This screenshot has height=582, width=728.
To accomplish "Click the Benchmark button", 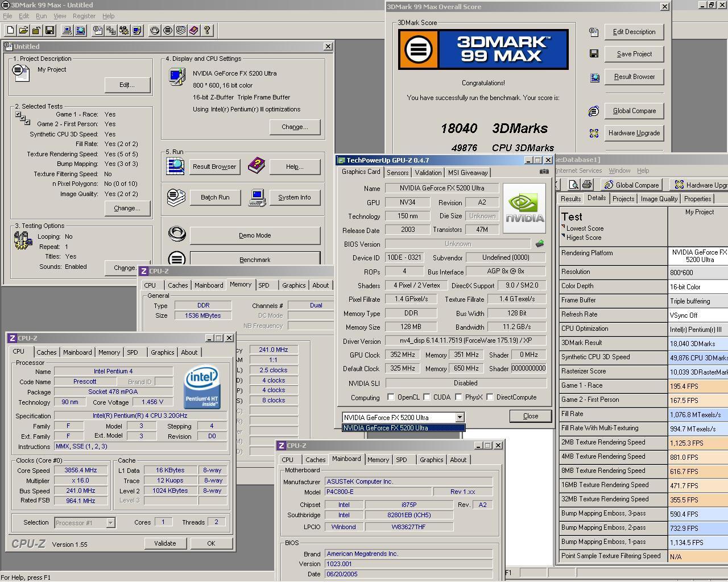I will click(x=255, y=259).
